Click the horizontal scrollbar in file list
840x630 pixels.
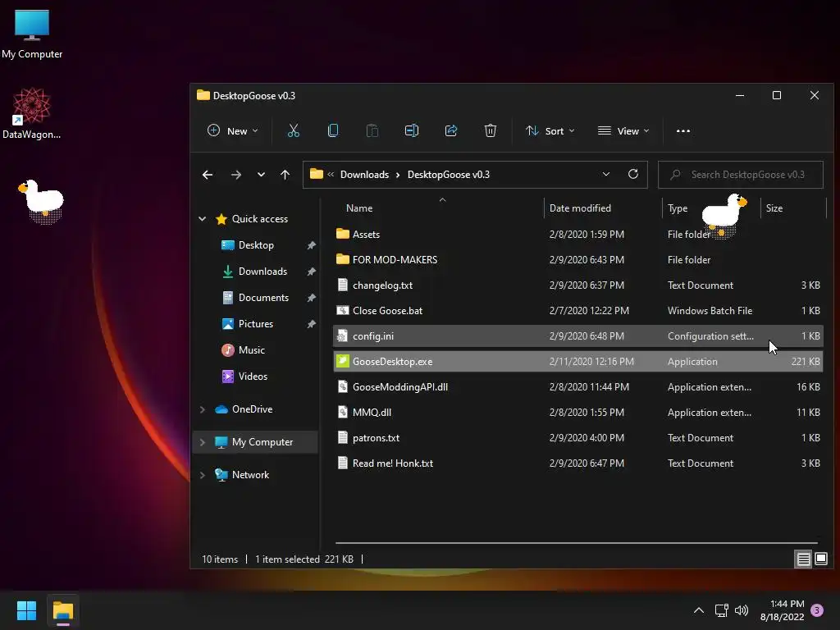(577, 543)
